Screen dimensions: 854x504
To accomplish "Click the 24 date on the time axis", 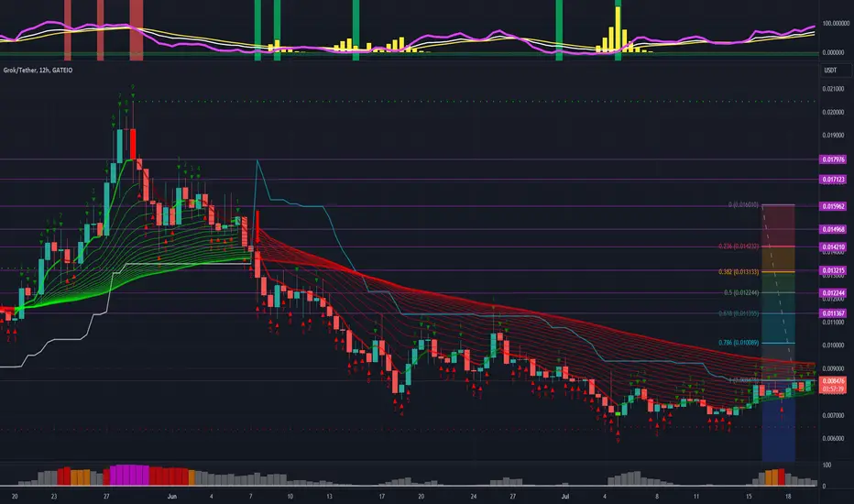I will tap(474, 497).
